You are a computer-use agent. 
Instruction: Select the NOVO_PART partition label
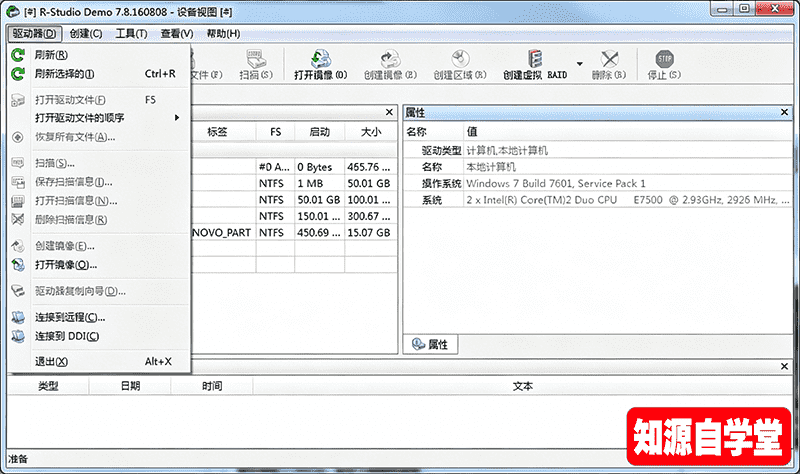click(x=221, y=233)
